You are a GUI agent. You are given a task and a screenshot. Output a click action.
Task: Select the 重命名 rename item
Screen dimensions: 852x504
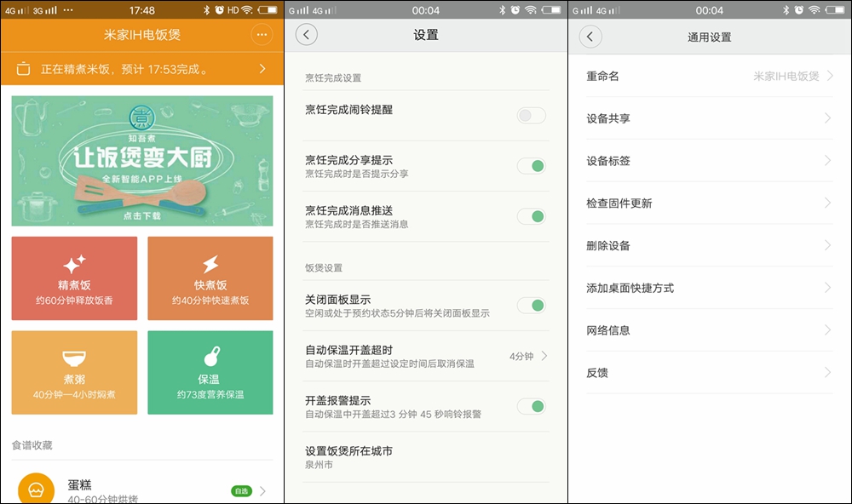[x=710, y=76]
